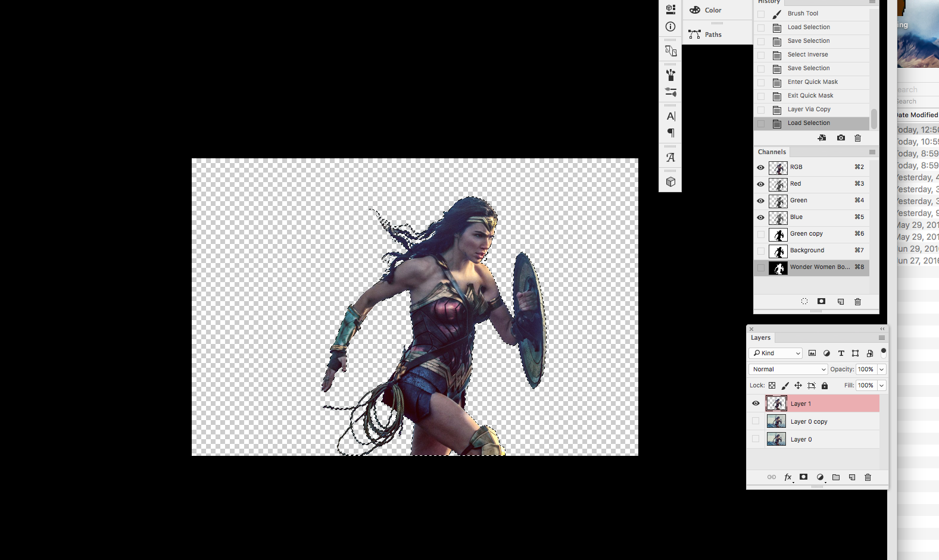Hide Layer 1 visibility eye
Image resolution: width=939 pixels, height=560 pixels.
click(x=756, y=403)
